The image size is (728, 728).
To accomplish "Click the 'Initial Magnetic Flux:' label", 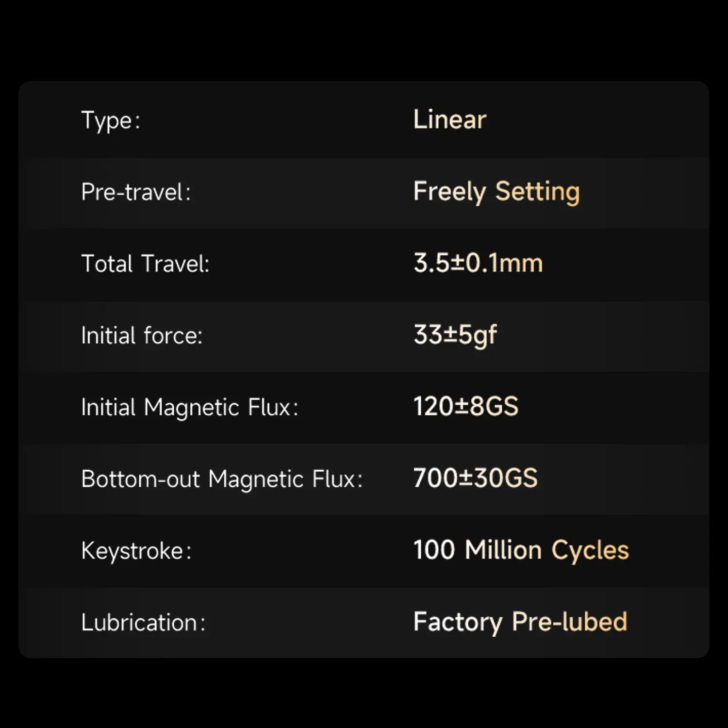I will point(190,407).
